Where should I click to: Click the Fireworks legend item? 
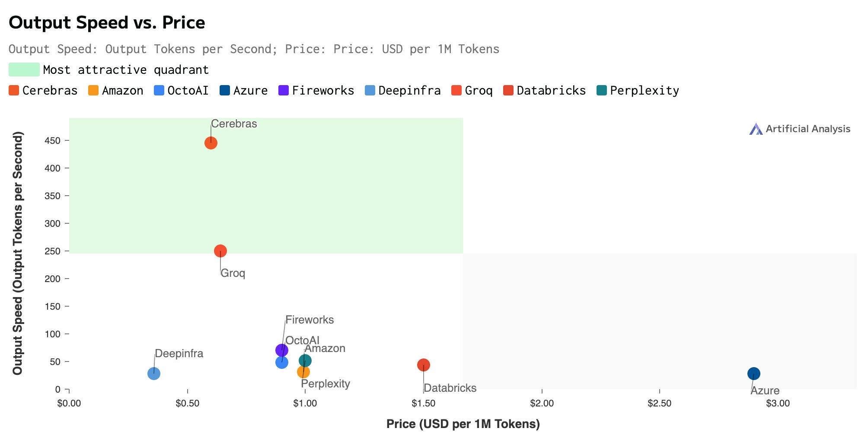(317, 91)
